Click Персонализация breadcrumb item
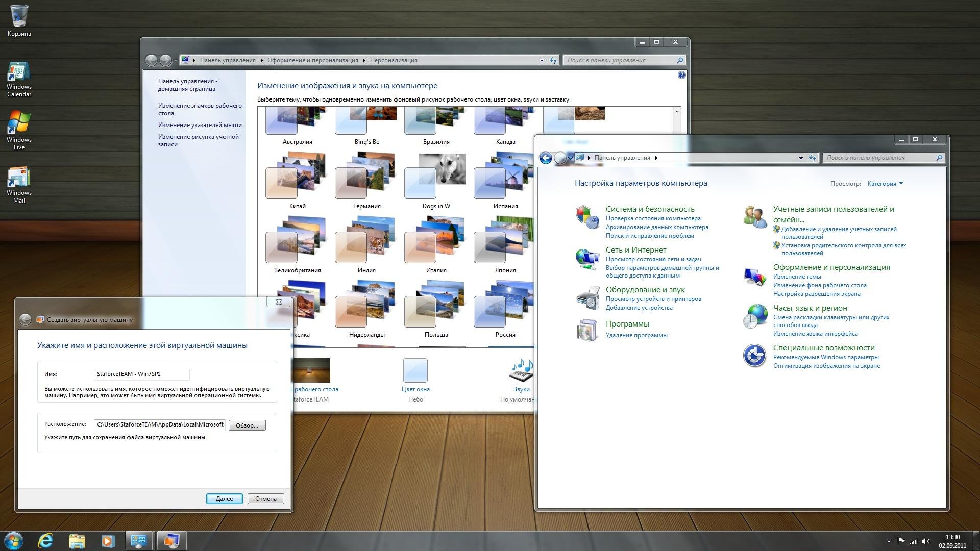 [x=393, y=60]
